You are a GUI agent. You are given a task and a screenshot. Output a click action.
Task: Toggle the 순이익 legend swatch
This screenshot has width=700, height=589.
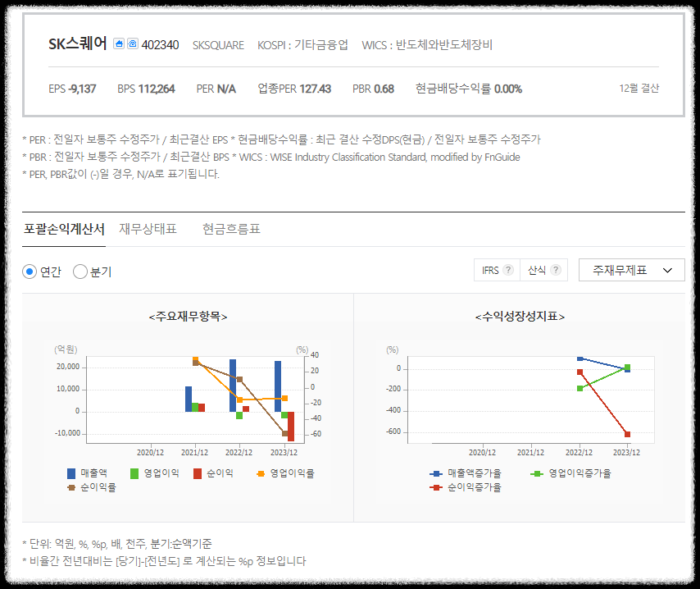(x=198, y=473)
